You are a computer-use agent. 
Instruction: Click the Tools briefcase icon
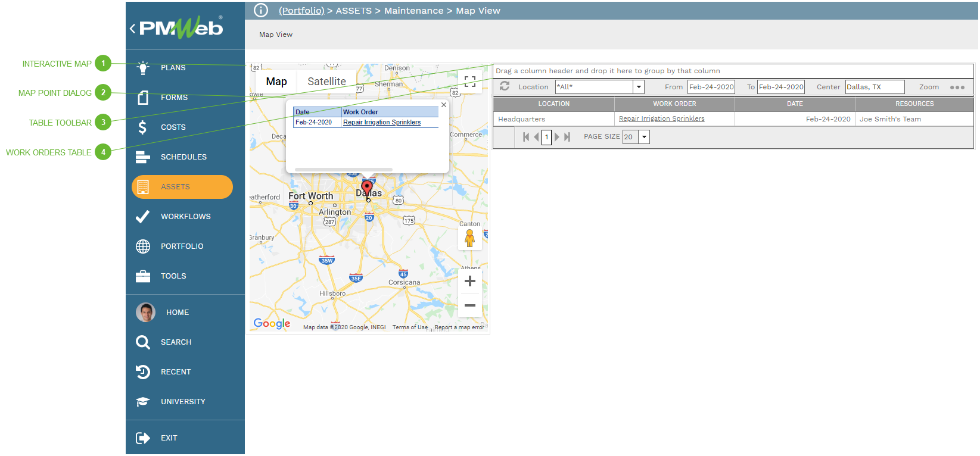[x=142, y=276]
